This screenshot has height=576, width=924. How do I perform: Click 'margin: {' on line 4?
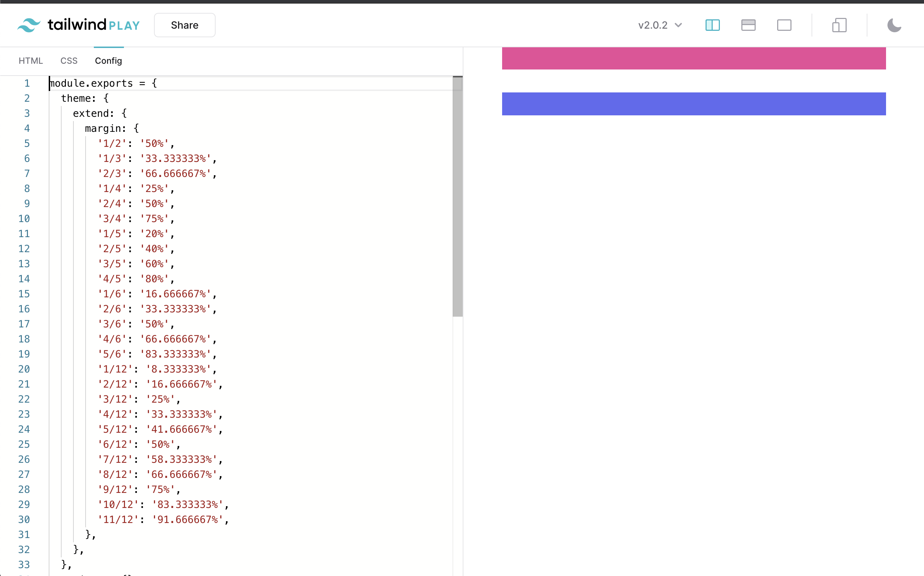pos(112,128)
